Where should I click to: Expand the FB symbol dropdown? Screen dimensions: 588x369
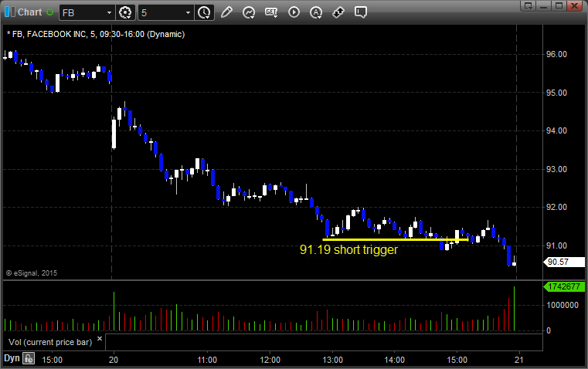tap(109, 12)
